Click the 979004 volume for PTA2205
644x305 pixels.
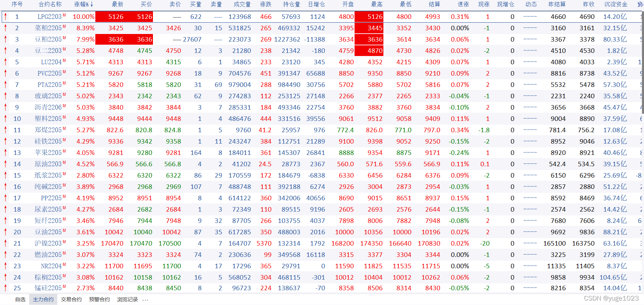click(x=240, y=85)
